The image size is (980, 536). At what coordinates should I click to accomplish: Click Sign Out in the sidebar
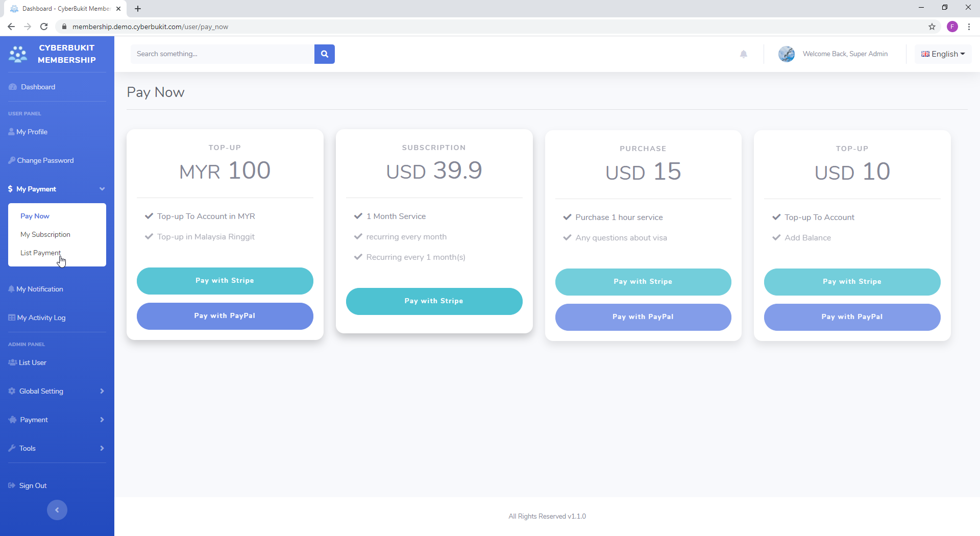(x=33, y=485)
